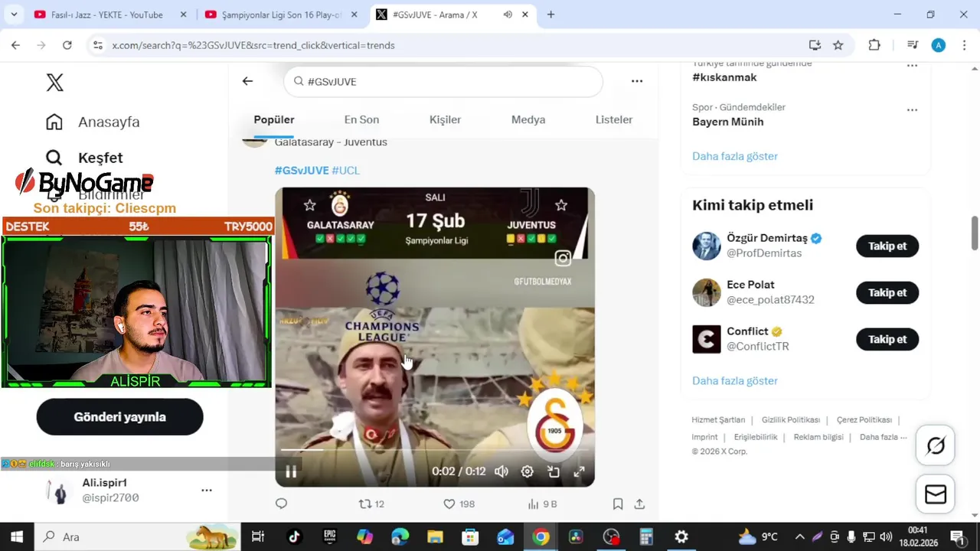Click the X logo in sidebar
This screenshot has height=551, width=980.
click(54, 83)
